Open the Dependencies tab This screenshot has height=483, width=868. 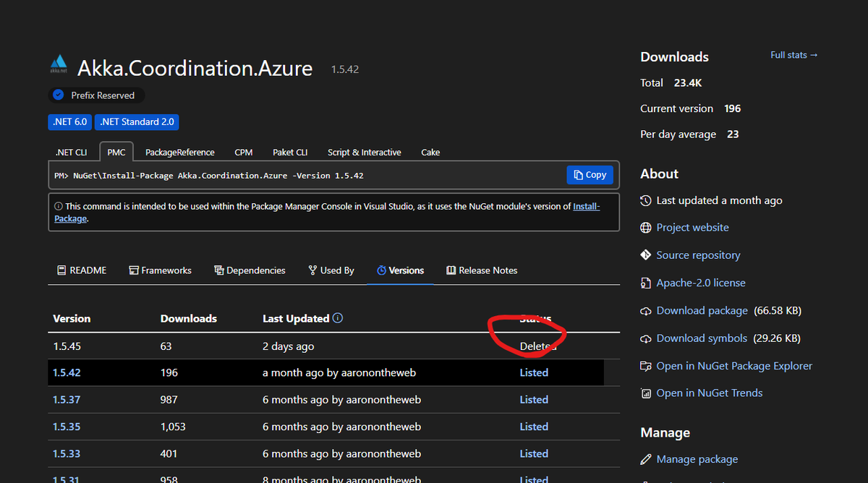(x=250, y=270)
